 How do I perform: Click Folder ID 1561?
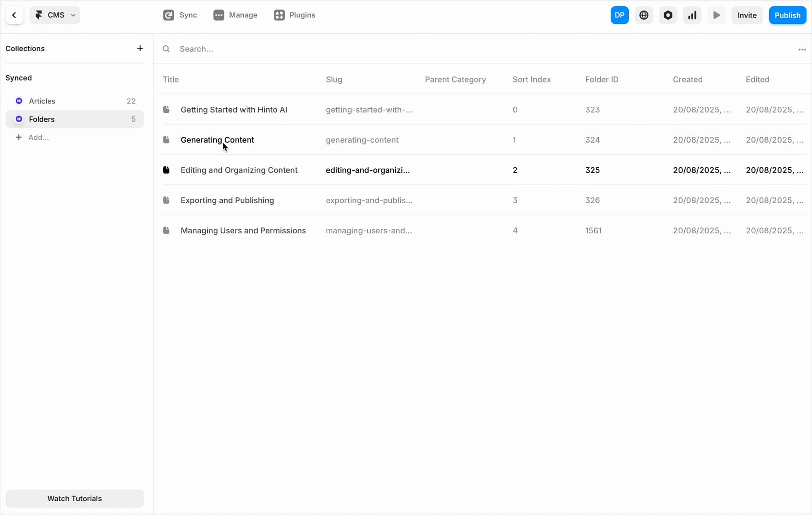tap(593, 230)
